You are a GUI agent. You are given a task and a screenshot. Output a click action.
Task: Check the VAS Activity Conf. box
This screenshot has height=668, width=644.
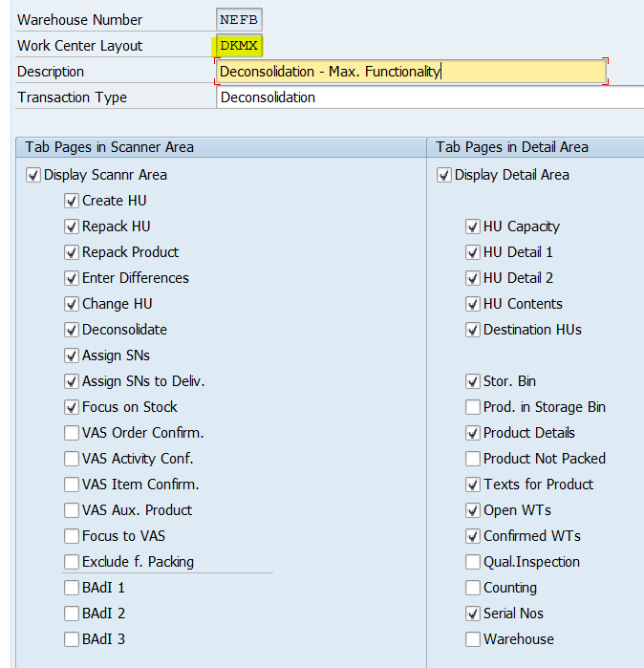[72, 459]
